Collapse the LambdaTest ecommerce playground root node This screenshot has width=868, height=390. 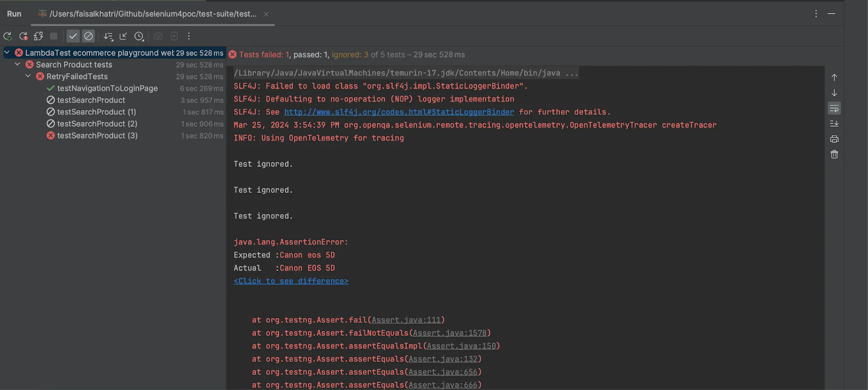pyautogui.click(x=7, y=53)
